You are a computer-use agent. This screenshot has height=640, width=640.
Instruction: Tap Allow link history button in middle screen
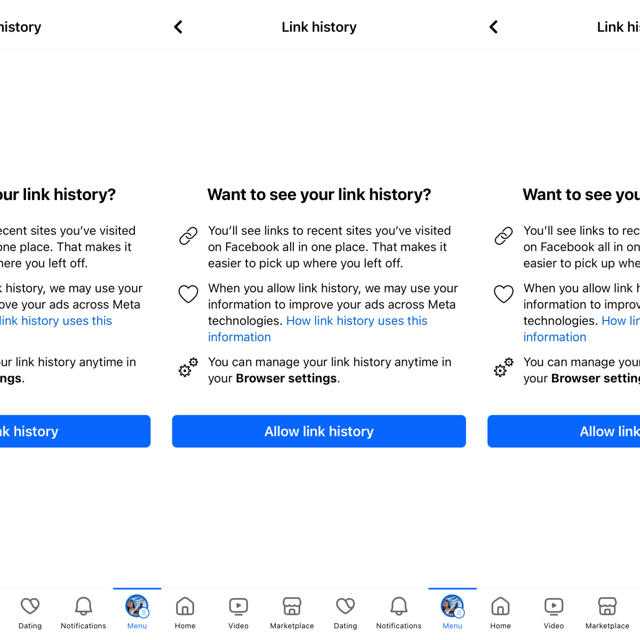click(x=319, y=431)
